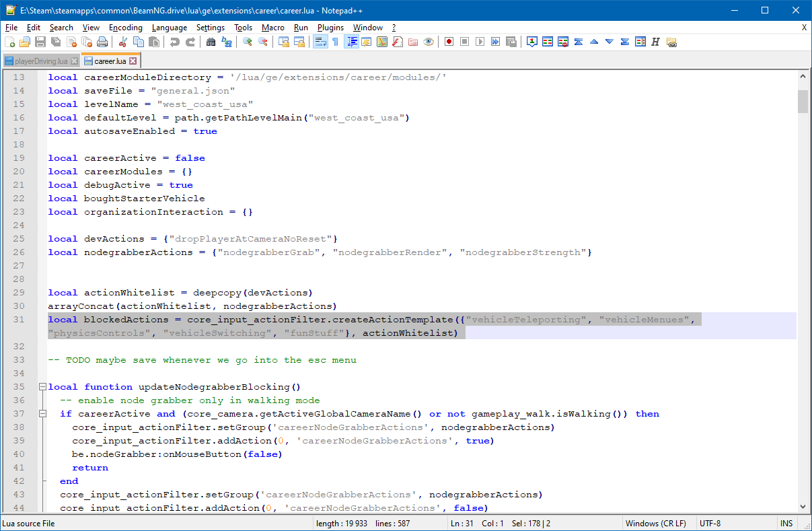The height and width of the screenshot is (531, 812).
Task: Toggle file monitoring with the eye icon
Action: pyautogui.click(x=429, y=42)
